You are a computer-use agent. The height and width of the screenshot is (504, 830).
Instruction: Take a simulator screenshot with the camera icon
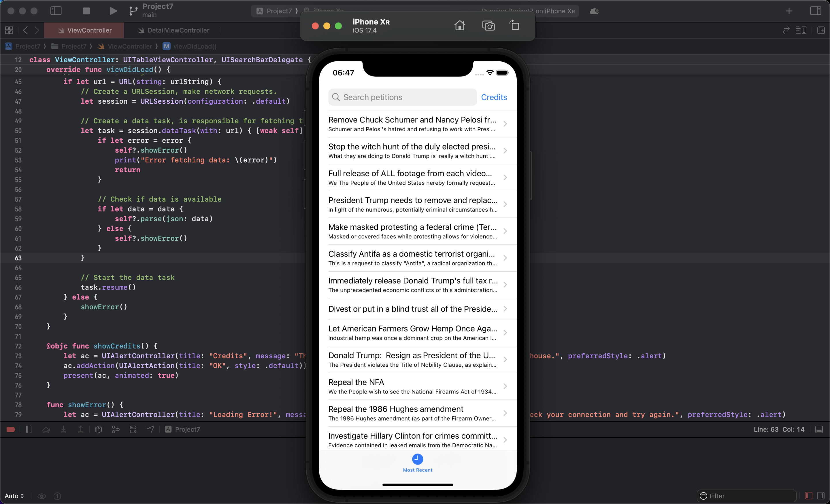click(488, 26)
